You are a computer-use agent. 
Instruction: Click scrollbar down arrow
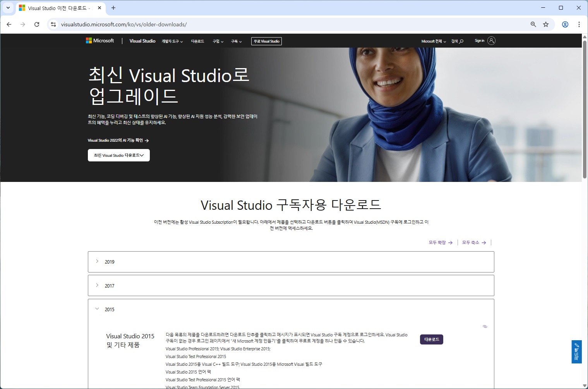click(585, 386)
